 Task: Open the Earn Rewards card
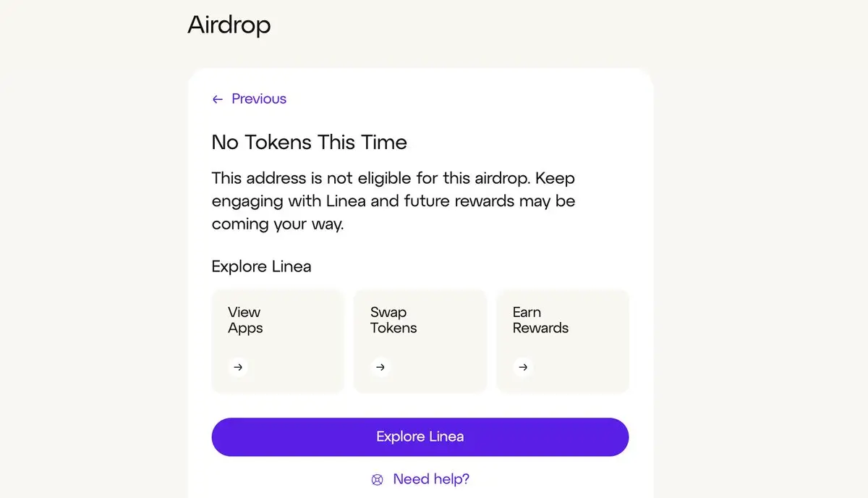point(563,341)
